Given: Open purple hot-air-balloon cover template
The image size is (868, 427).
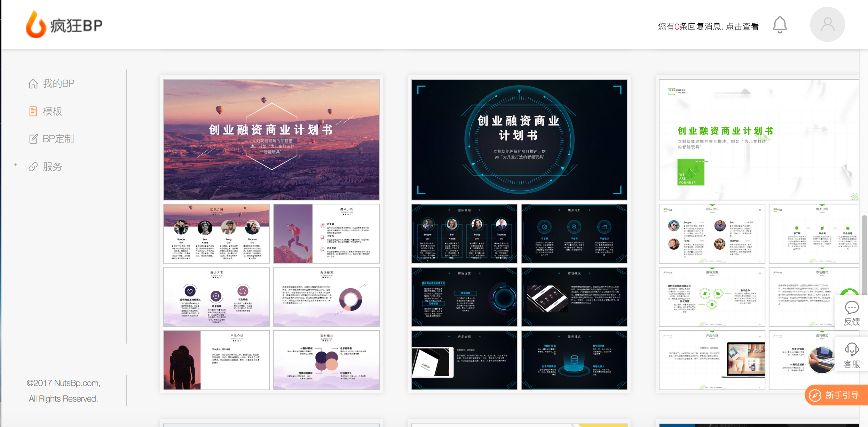Looking at the screenshot, I should (271, 139).
